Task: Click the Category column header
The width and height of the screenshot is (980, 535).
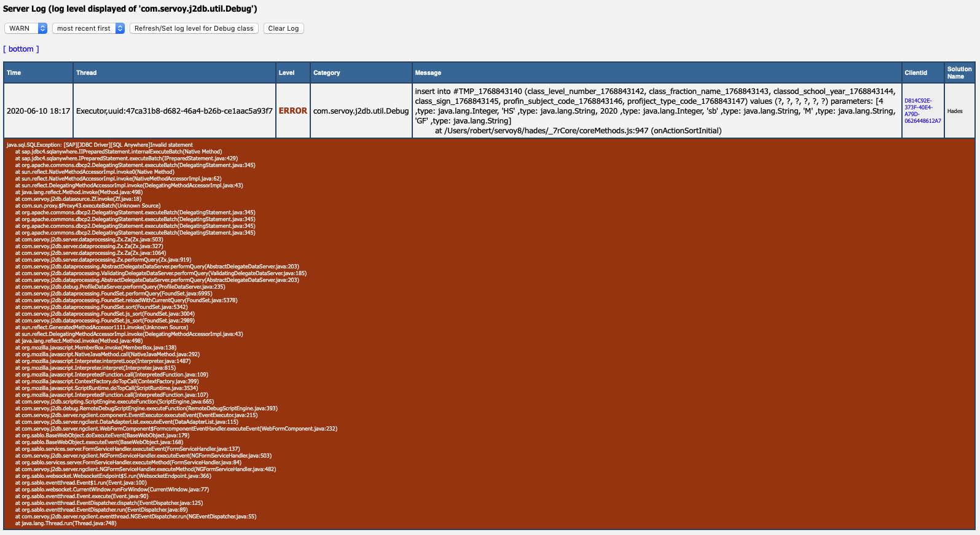Action: 361,72
